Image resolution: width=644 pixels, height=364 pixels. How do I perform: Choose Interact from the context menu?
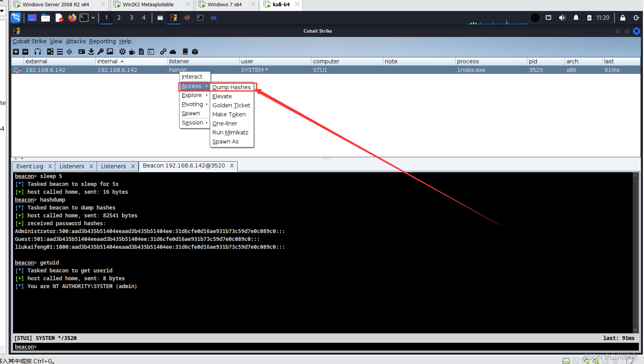click(x=194, y=77)
